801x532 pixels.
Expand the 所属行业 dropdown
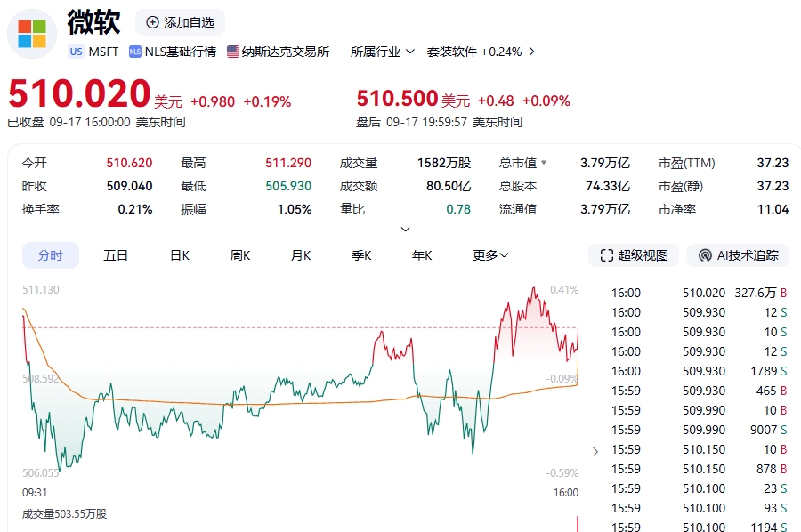coord(383,52)
